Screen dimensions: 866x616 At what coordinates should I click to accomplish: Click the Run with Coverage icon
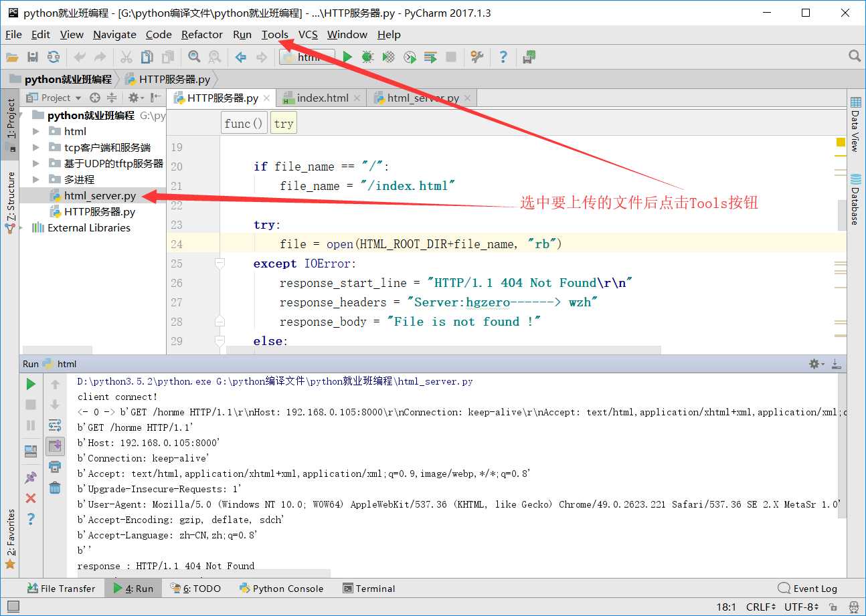[x=388, y=58]
